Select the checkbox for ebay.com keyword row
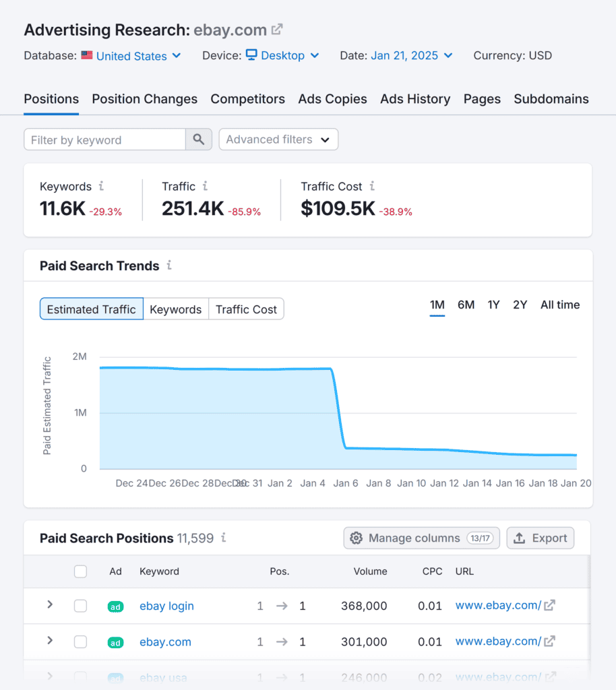The width and height of the screenshot is (616, 690). click(80, 641)
